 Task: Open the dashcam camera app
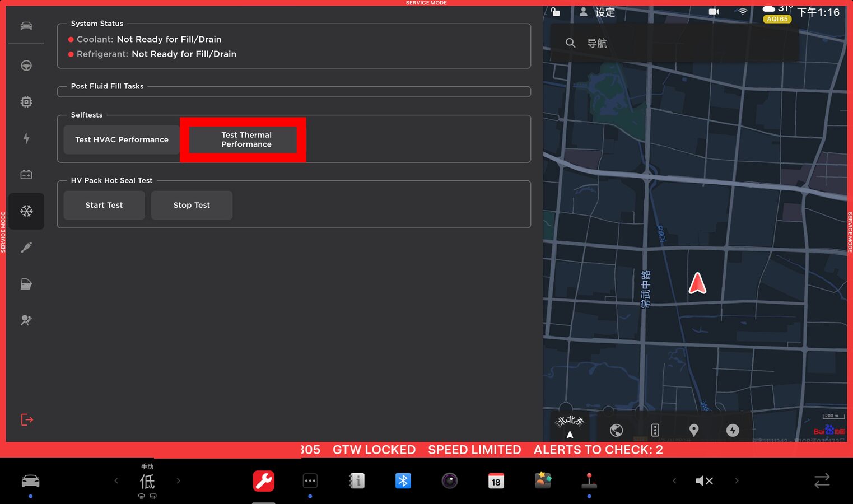coord(449,480)
